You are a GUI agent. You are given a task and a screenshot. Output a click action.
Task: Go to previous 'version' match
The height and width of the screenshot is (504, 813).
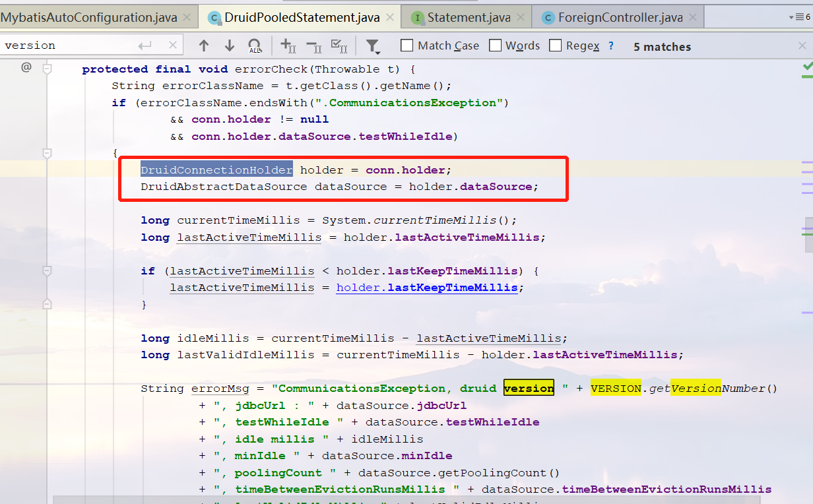(x=204, y=46)
